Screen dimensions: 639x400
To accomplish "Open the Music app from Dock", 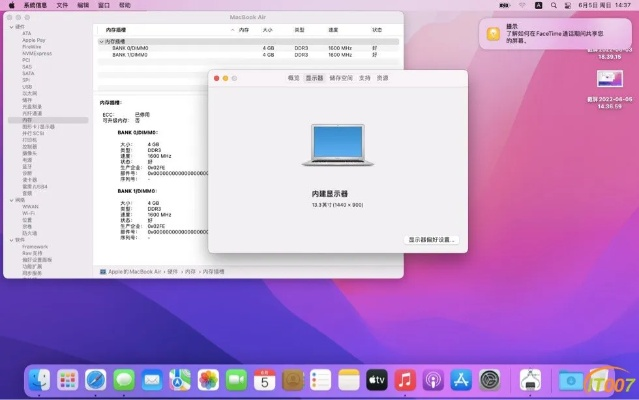I will 405,380.
